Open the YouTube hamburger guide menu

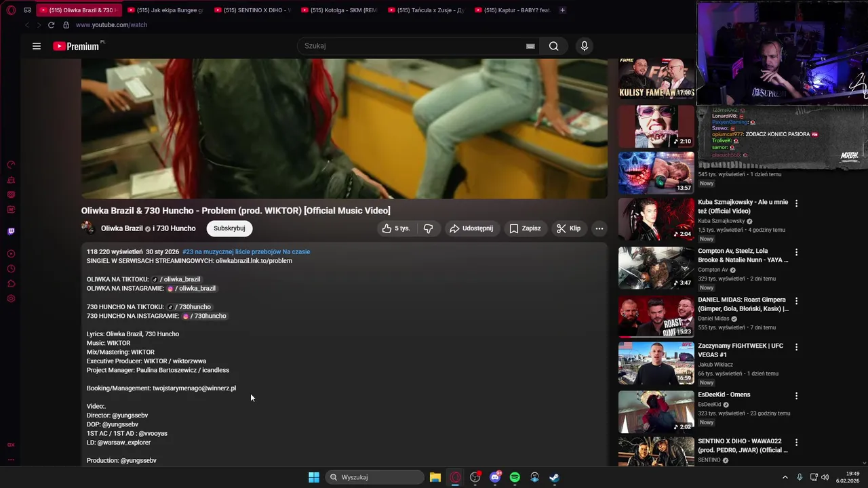pos(37,46)
